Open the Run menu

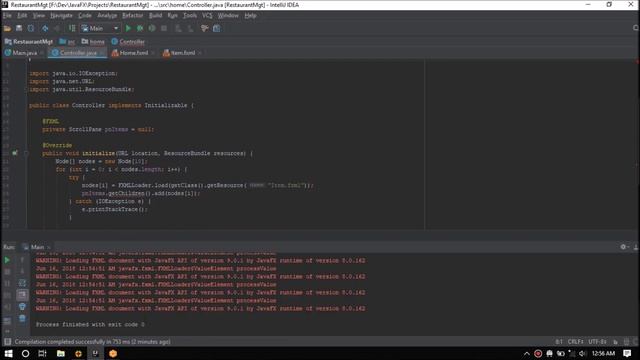pos(173,16)
